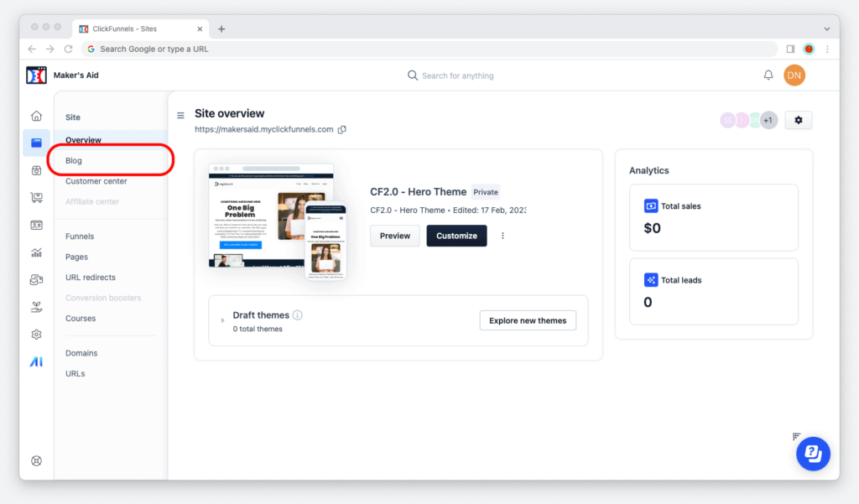Go back with browser back arrow

point(33,49)
